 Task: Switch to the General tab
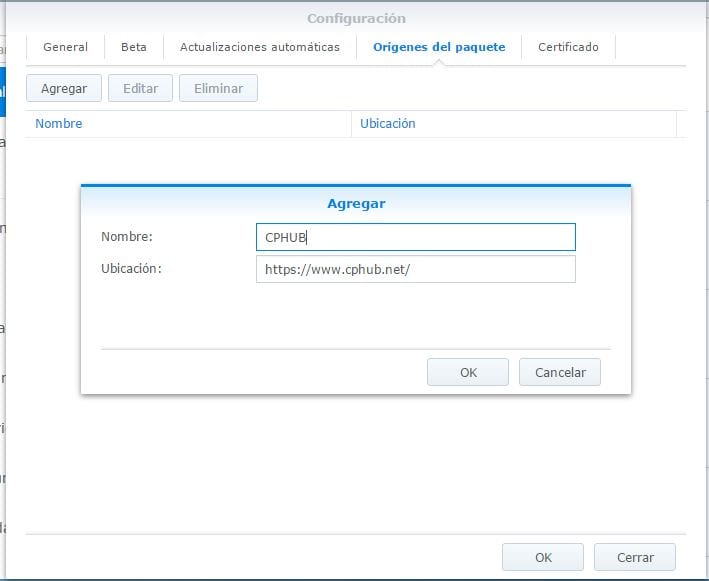[x=65, y=47]
